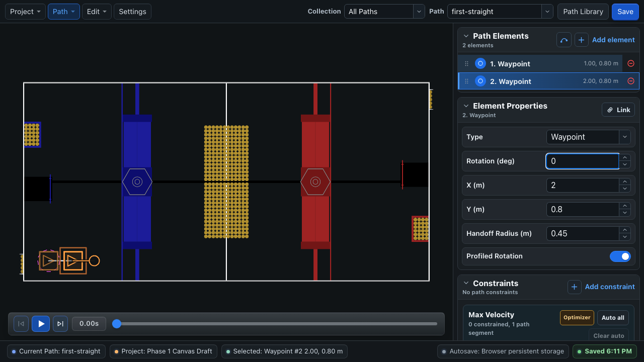Increase the Handoff Radius value
Screen dimensions: 644x362
pyautogui.click(x=625, y=230)
